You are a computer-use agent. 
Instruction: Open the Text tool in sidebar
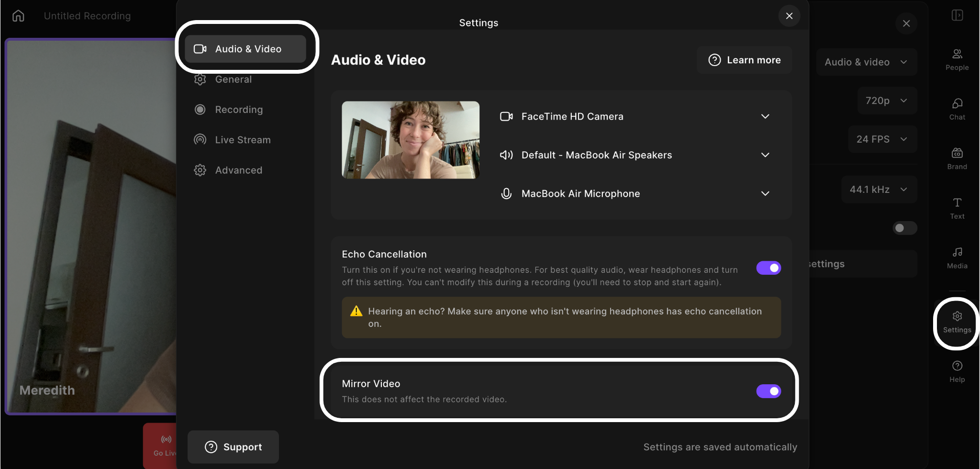[957, 209]
